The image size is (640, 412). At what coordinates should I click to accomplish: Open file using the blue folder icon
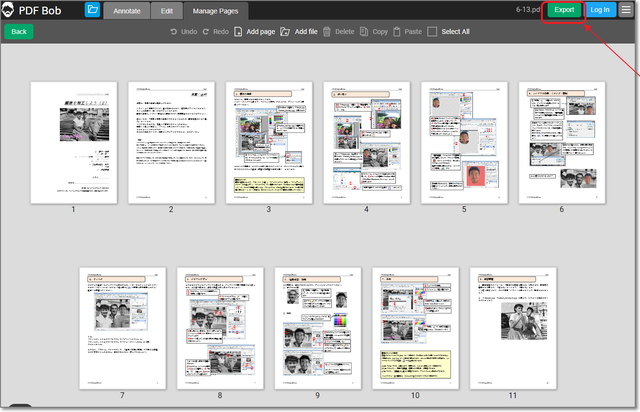point(92,10)
